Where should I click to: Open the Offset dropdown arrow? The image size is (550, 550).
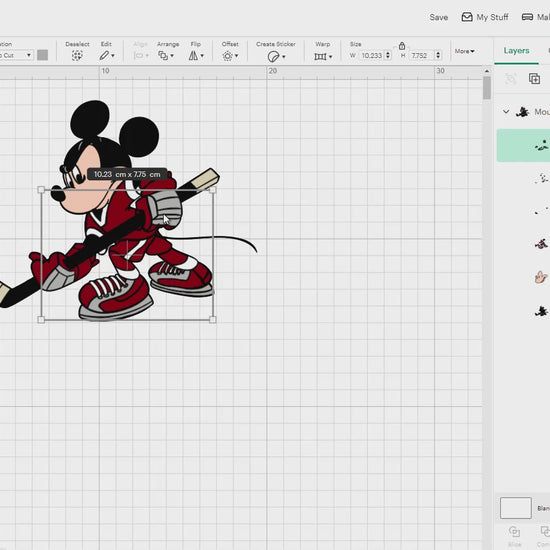[236, 56]
